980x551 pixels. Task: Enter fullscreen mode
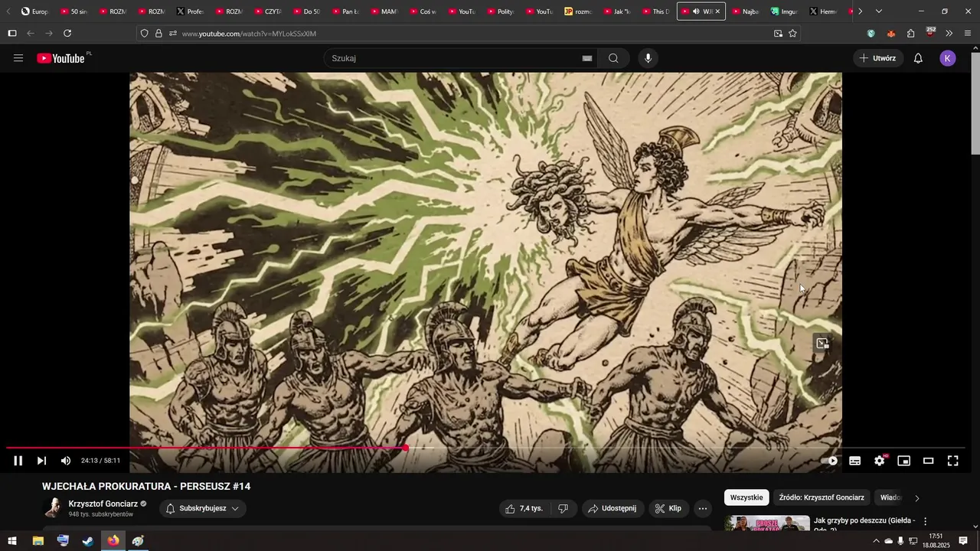click(x=953, y=461)
